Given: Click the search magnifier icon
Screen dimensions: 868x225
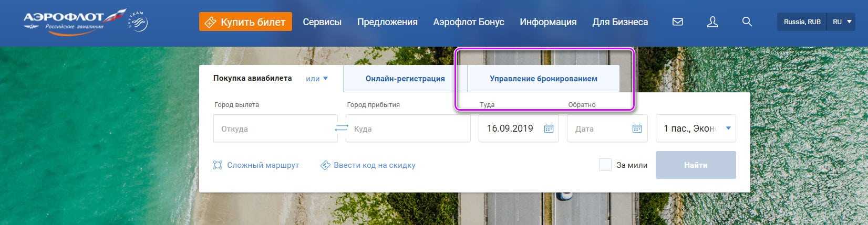Looking at the screenshot, I should click(747, 22).
